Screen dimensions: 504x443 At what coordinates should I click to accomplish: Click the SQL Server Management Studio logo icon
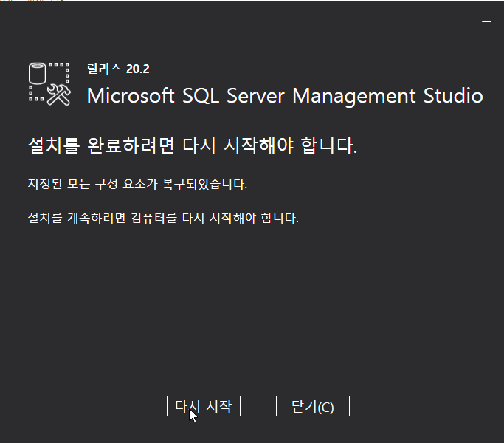[x=49, y=84]
